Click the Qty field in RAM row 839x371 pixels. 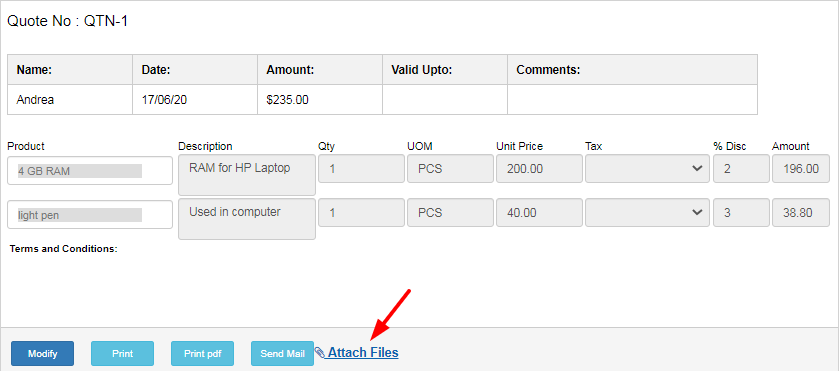click(x=361, y=169)
